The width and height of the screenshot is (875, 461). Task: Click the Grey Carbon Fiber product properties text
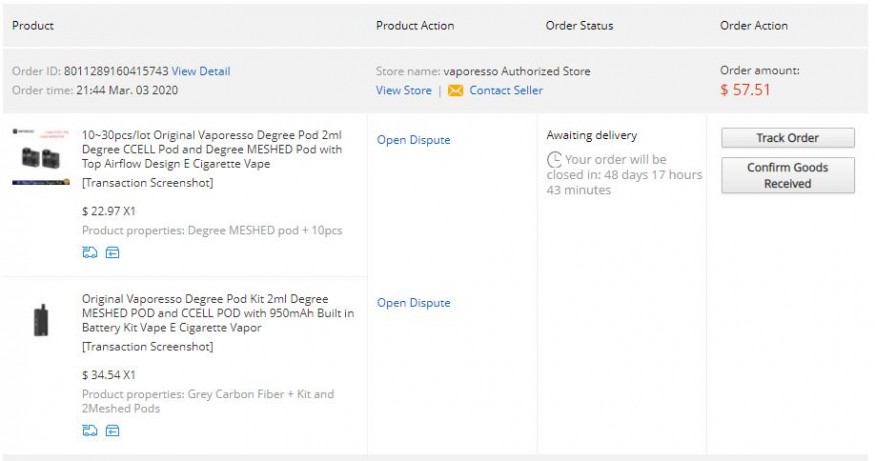208,401
